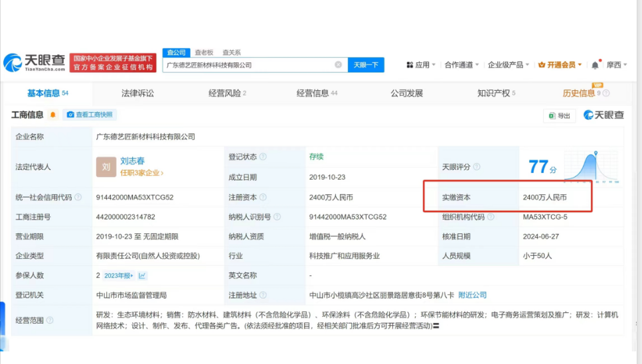This screenshot has height=364, width=642.
Task: Open the insured count trend chart icon
Action: 143,275
